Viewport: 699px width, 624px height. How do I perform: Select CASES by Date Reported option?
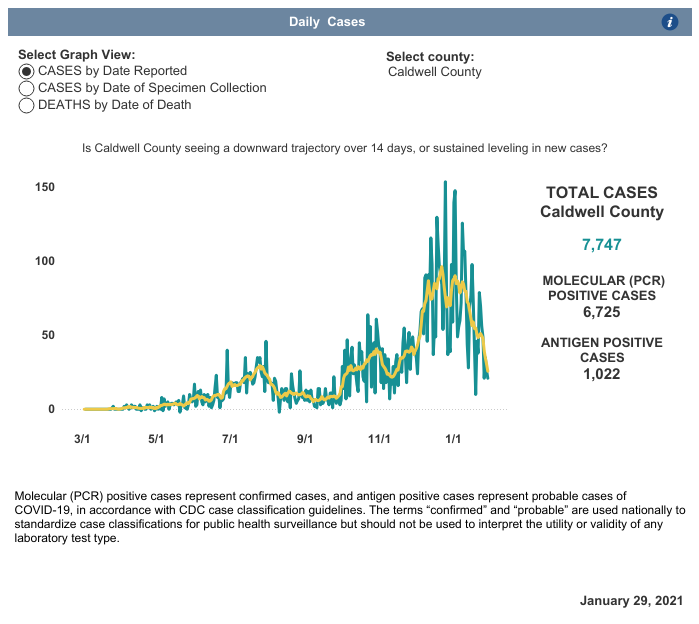27,71
